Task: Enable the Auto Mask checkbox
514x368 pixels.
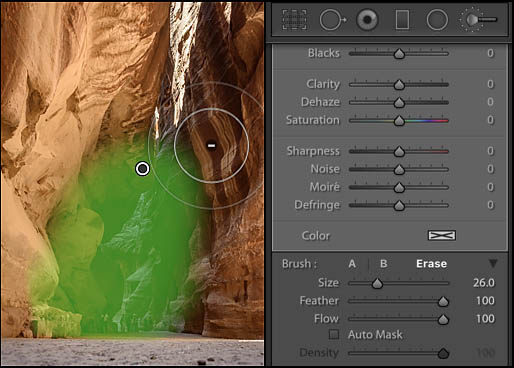Action: tap(334, 334)
